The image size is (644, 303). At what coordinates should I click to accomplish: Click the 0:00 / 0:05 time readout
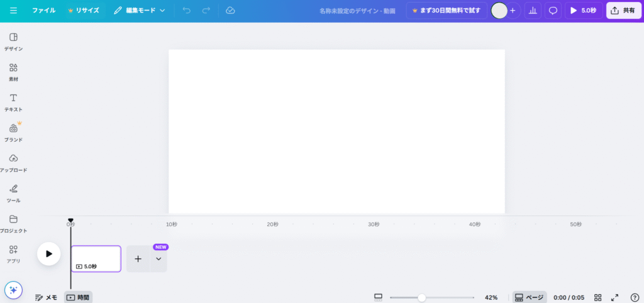pyautogui.click(x=569, y=297)
